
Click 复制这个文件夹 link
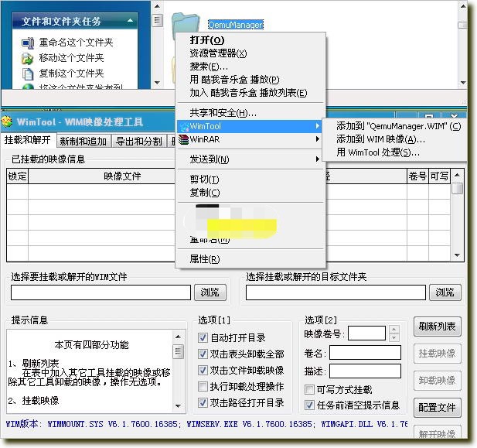[71, 74]
